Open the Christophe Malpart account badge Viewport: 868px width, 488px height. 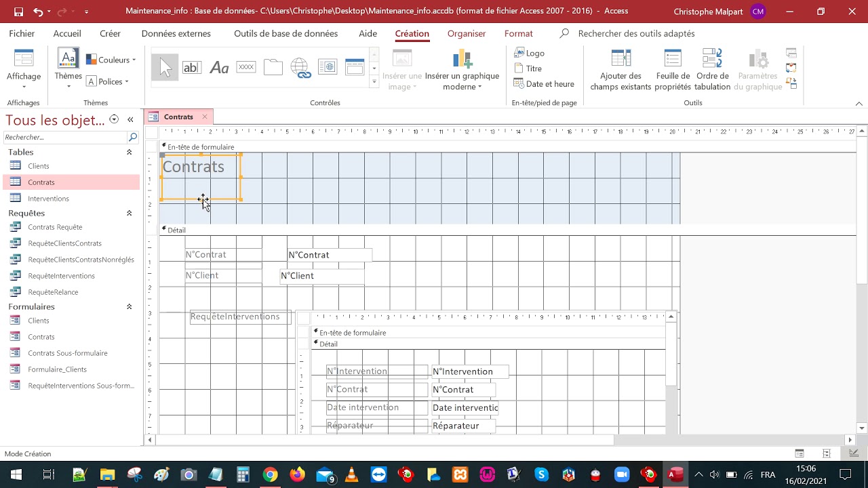point(758,12)
